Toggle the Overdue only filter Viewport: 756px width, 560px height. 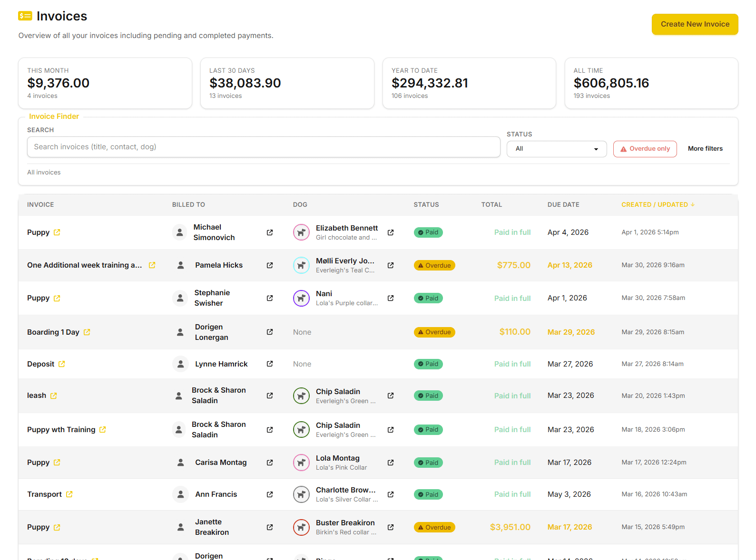point(645,149)
